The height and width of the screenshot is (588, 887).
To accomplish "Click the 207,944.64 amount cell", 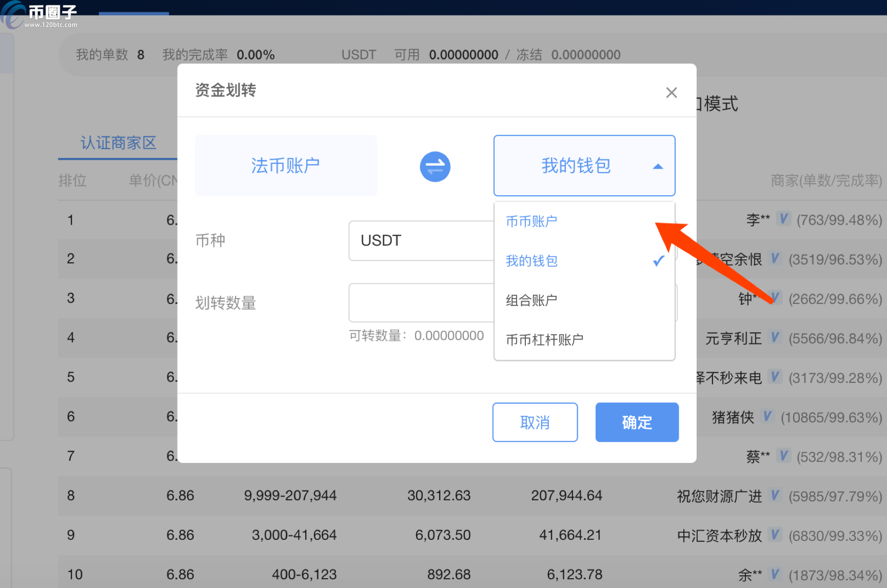I will [x=567, y=496].
